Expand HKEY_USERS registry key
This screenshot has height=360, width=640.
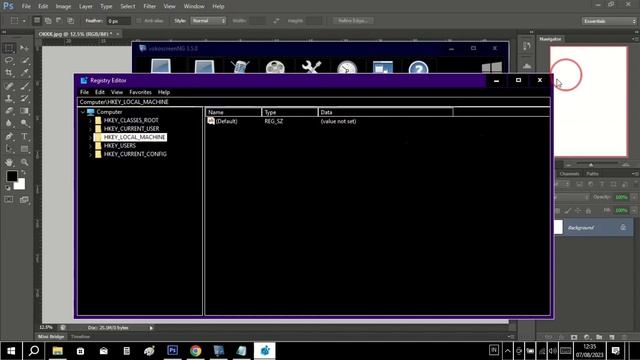click(90, 146)
